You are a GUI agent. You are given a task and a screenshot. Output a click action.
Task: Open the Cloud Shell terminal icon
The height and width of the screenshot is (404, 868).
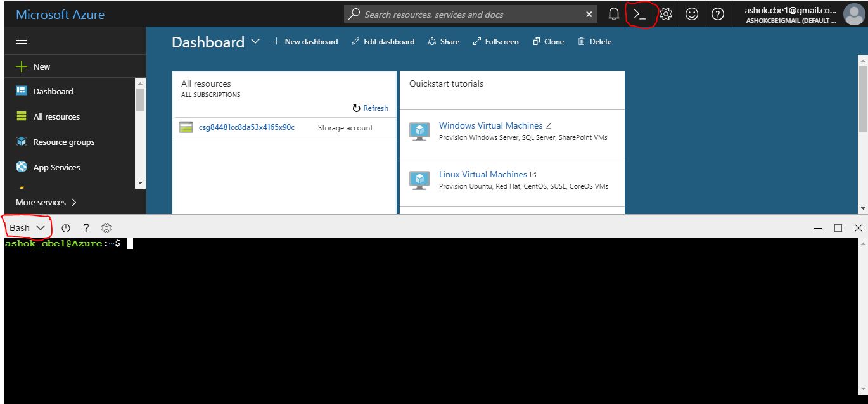641,13
